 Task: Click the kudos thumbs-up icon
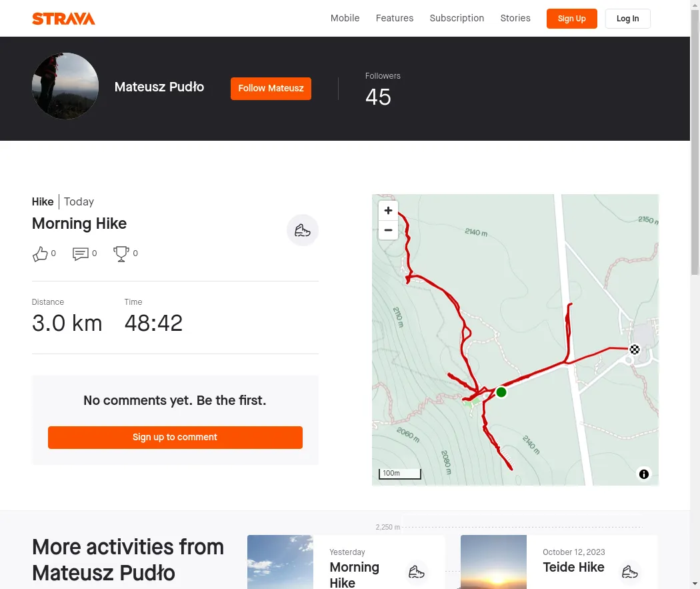[40, 253]
